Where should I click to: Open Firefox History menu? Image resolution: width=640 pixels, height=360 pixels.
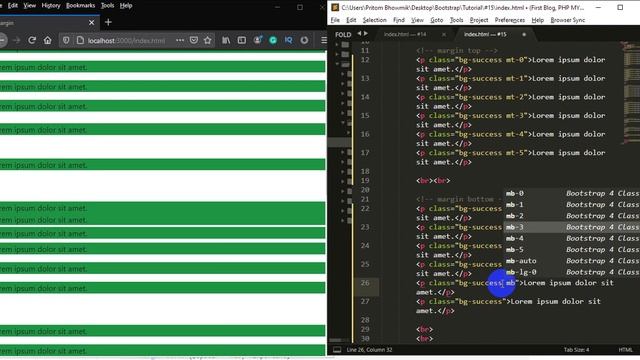tap(51, 6)
